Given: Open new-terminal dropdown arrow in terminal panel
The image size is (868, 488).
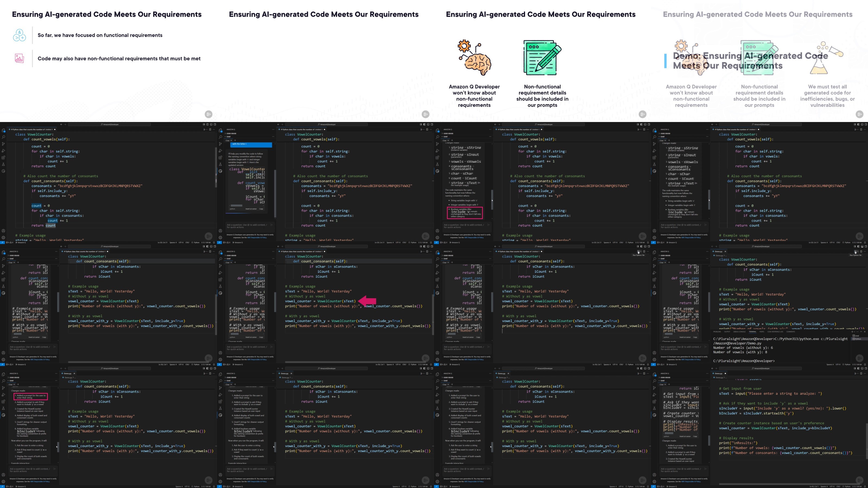Looking at the screenshot, I should pyautogui.click(x=855, y=332).
